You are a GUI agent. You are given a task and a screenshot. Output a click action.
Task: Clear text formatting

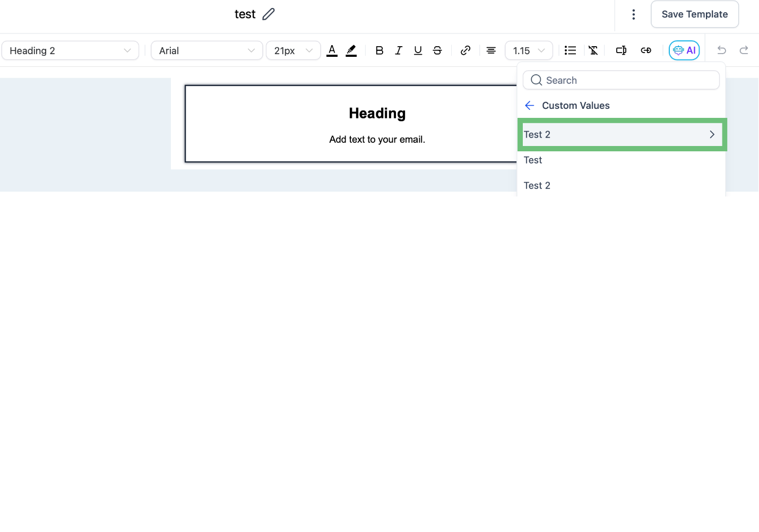(593, 50)
